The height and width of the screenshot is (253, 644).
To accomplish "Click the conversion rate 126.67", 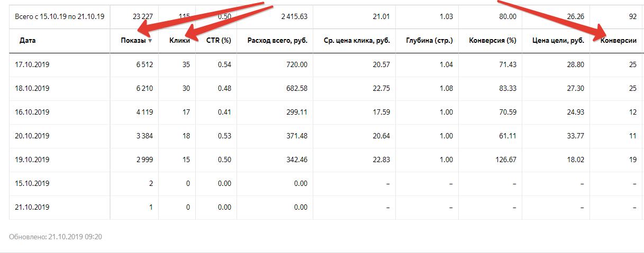I will 506,160.
